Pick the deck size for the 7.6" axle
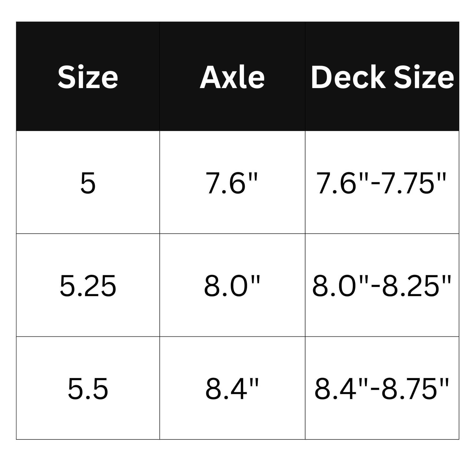The width and height of the screenshot is (476, 476). (x=382, y=182)
